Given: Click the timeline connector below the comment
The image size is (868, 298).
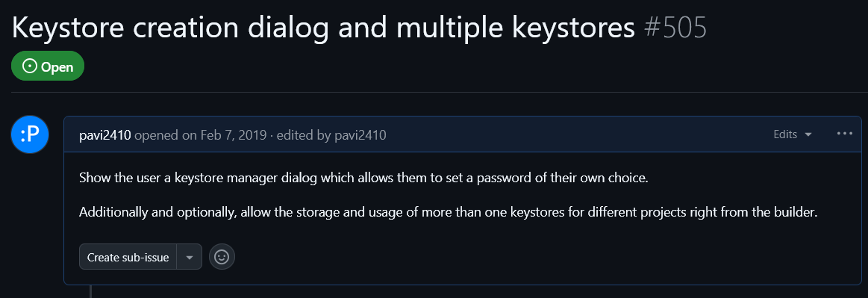Looking at the screenshot, I should click(90, 291).
